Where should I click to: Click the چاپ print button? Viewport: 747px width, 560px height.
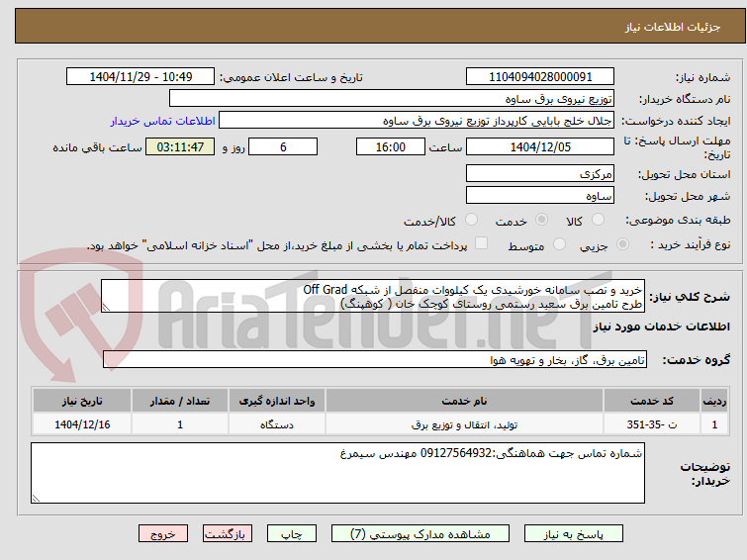pyautogui.click(x=292, y=534)
